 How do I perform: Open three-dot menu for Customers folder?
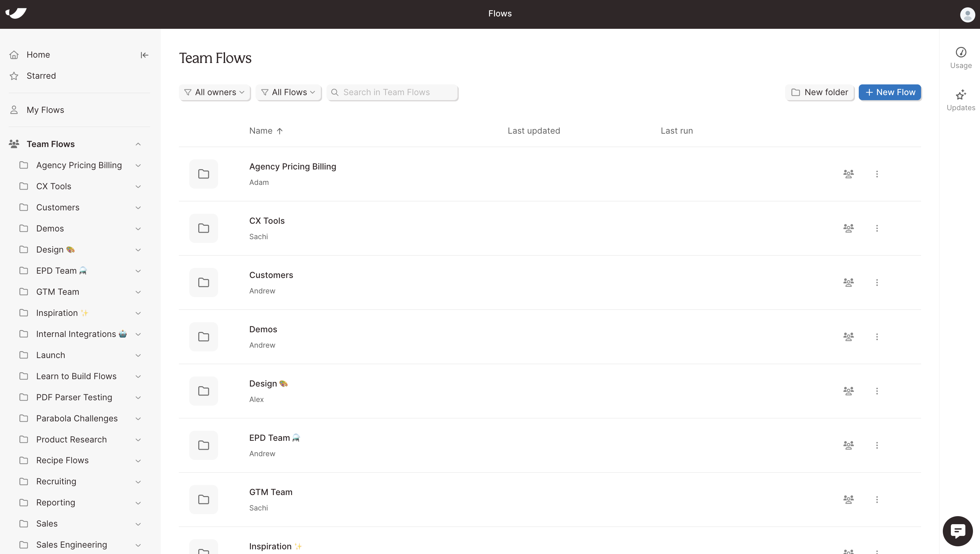(877, 282)
